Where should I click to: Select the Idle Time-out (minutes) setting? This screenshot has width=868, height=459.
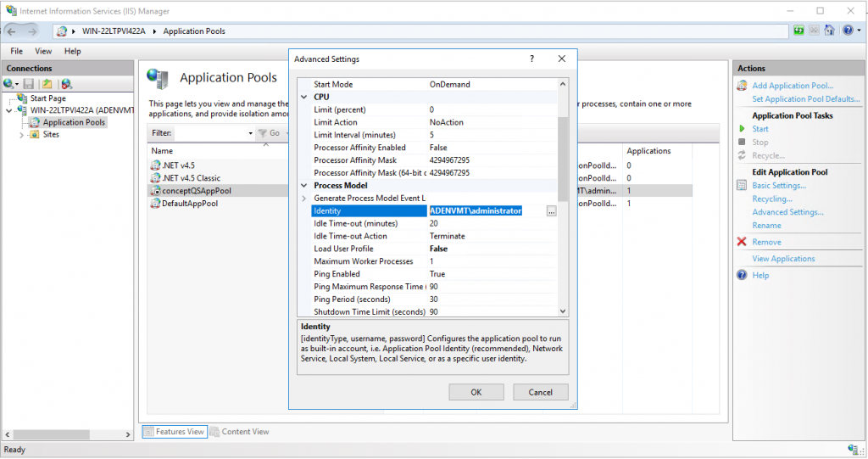pyautogui.click(x=435, y=223)
